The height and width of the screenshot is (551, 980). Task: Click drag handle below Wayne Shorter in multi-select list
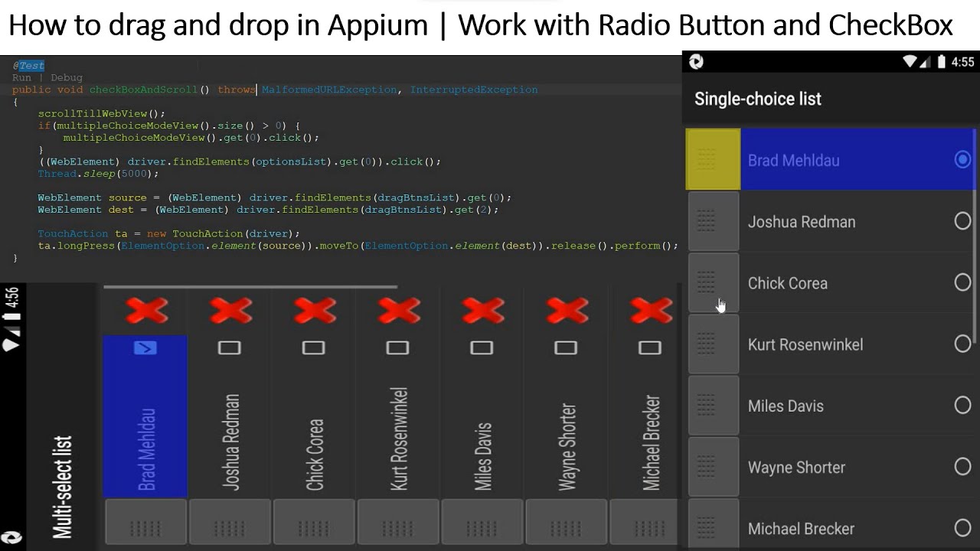pos(567,522)
